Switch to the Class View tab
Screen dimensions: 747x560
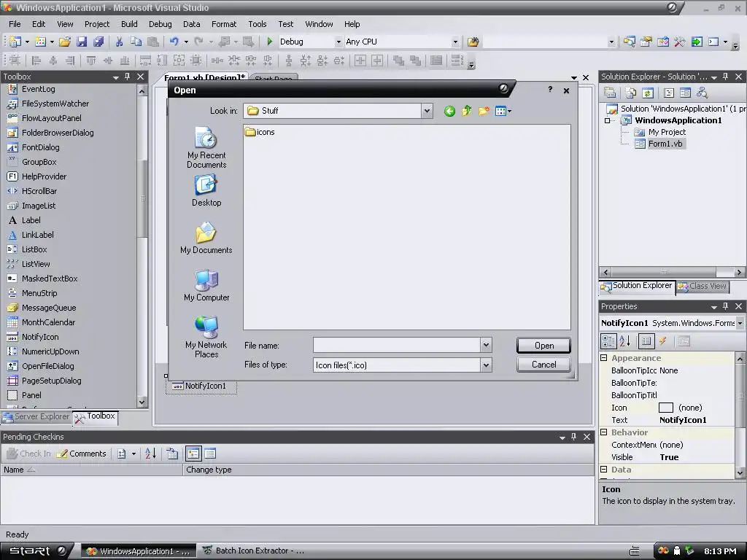[x=703, y=286]
